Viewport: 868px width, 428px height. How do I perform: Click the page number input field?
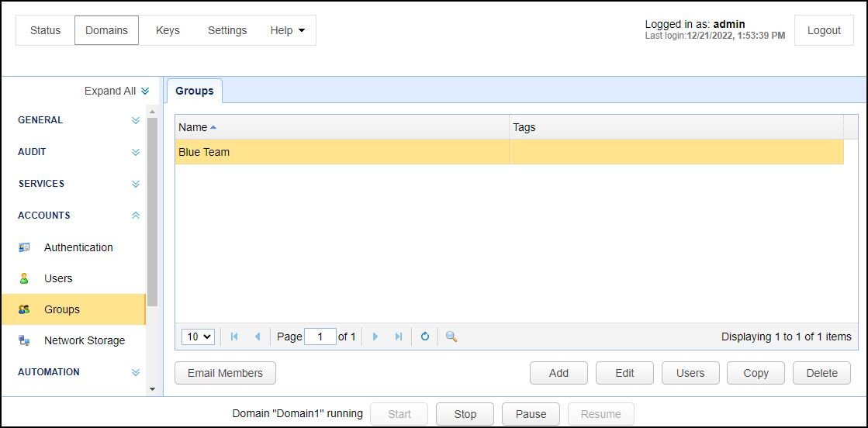point(320,337)
